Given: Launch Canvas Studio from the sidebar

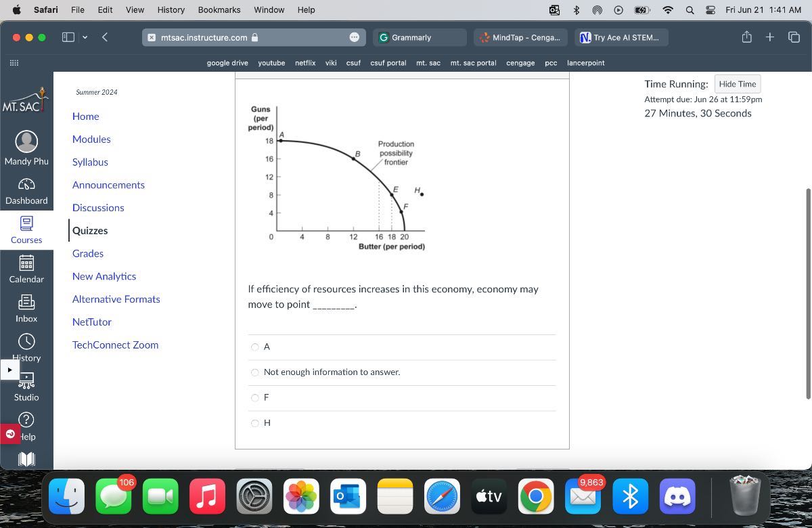Looking at the screenshot, I should (x=26, y=384).
